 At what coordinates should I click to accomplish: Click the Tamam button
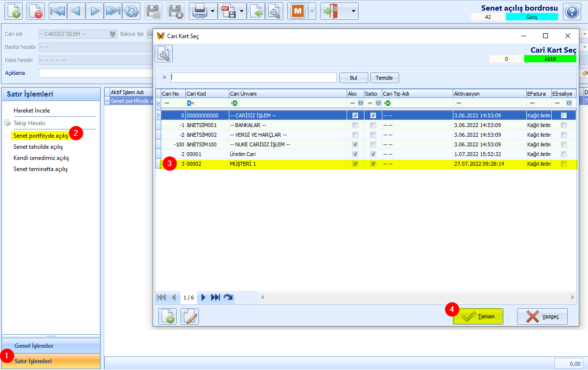pos(478,316)
